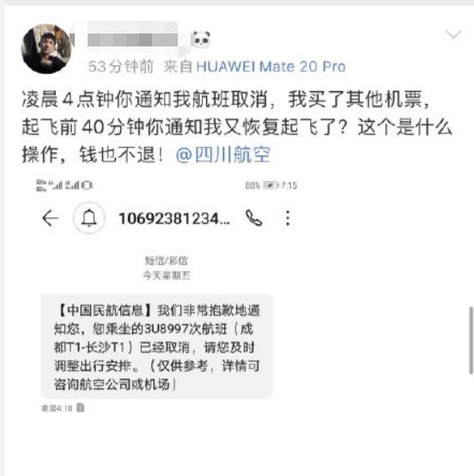Screen dimensions: 474x476
Task: Open the HUAWEI Mate 20 Pro source link
Action: pyautogui.click(x=271, y=66)
